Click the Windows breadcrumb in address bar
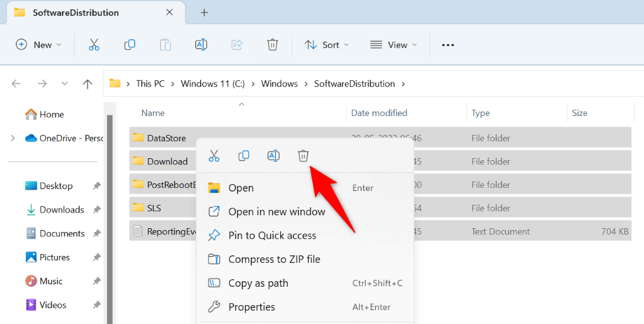The height and width of the screenshot is (324, 644). (x=280, y=84)
